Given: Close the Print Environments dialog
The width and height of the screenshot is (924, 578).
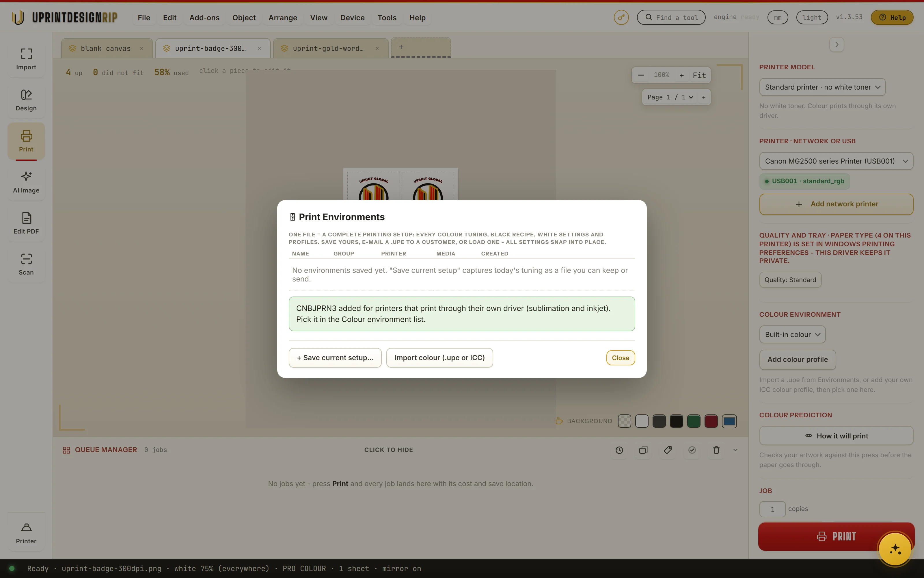Looking at the screenshot, I should click(x=621, y=358).
